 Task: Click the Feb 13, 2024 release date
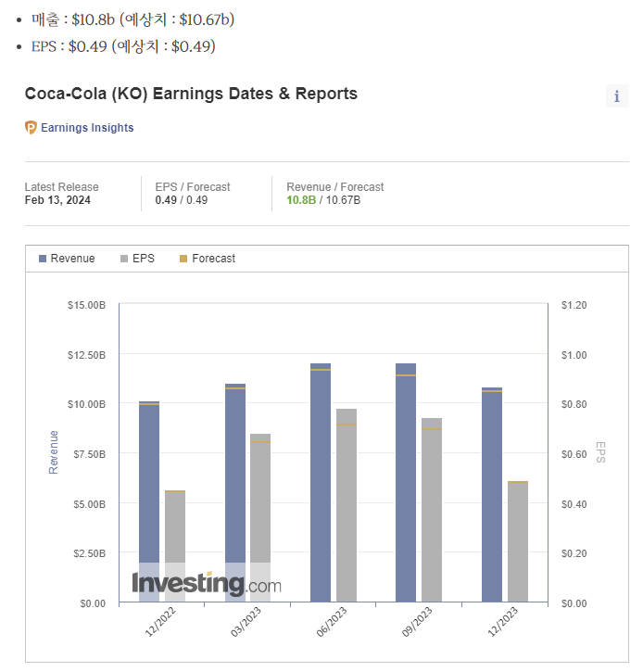(x=57, y=200)
